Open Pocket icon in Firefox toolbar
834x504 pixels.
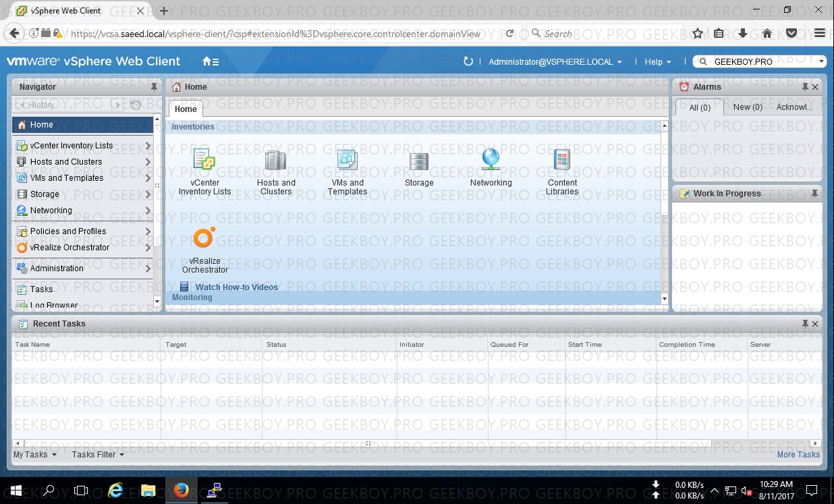(x=791, y=33)
